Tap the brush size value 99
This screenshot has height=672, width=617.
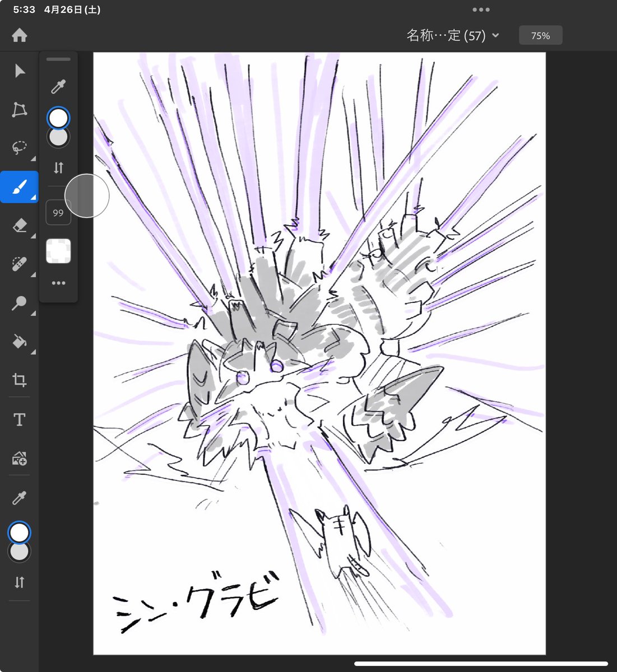[58, 213]
